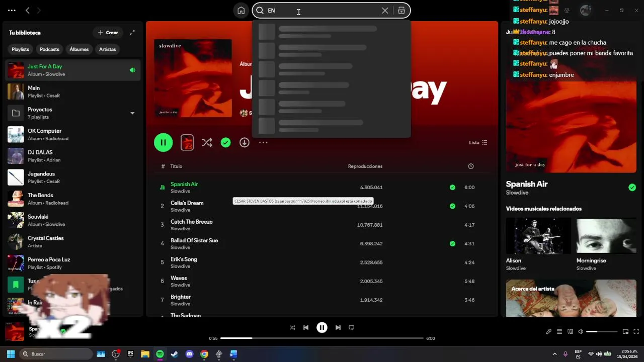Open Crystal Castles artist
The height and width of the screenshot is (362, 644).
[73, 242]
